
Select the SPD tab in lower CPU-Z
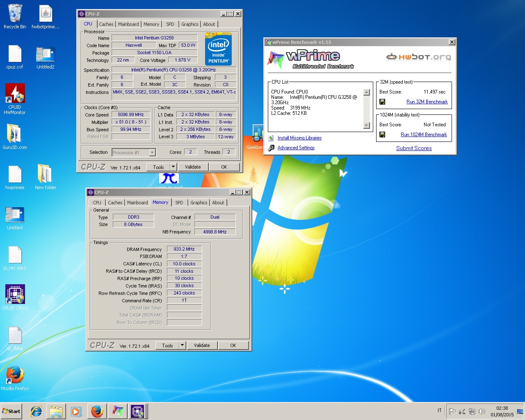pos(179,203)
